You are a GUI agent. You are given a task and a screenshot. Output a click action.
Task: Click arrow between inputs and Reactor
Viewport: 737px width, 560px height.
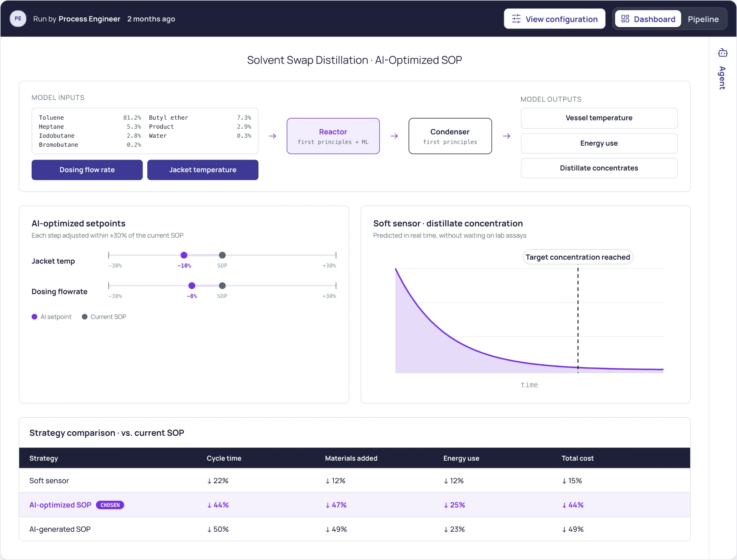coord(272,136)
